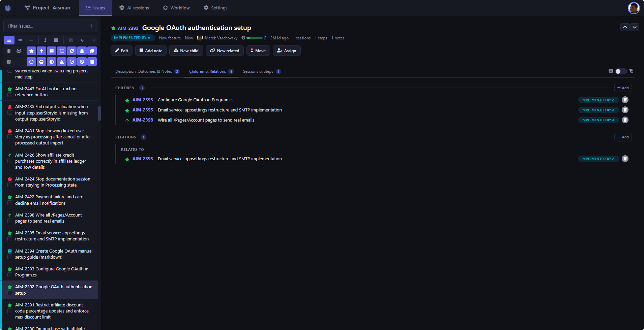
Task: Tick the checkbox for AIM-2394 in list
Action: coord(10,257)
